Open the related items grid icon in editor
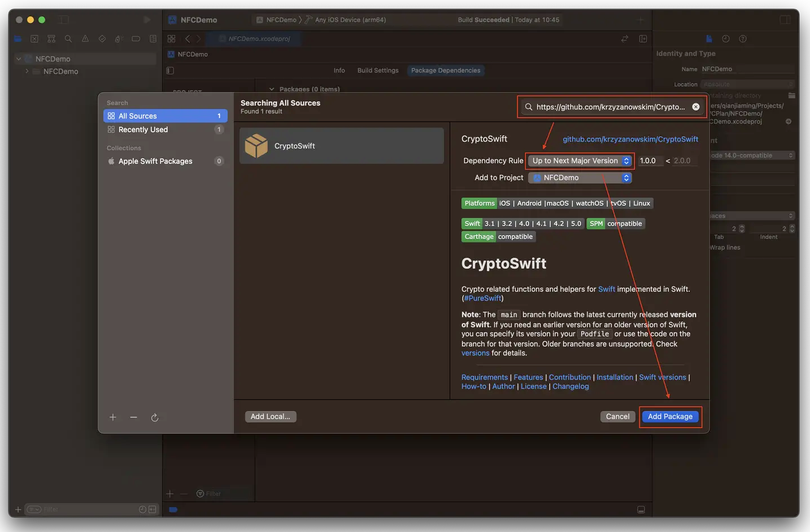 tap(171, 39)
